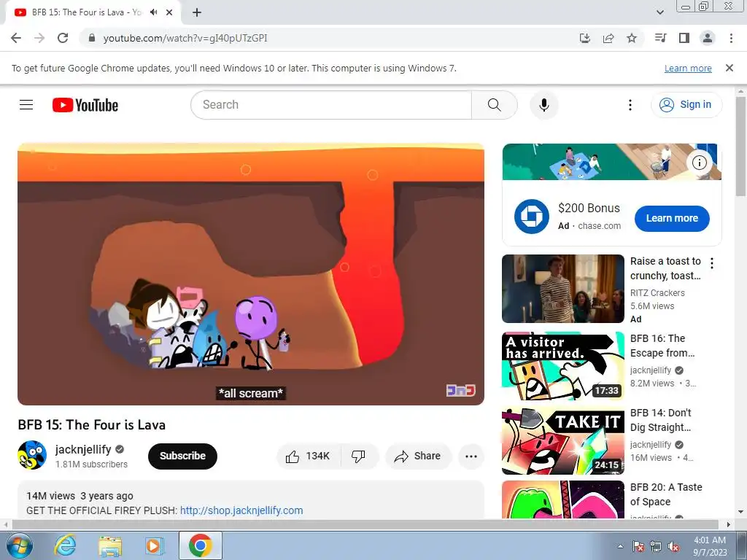Reload the page with the refresh icon
The height and width of the screenshot is (560, 747).
[x=63, y=38]
